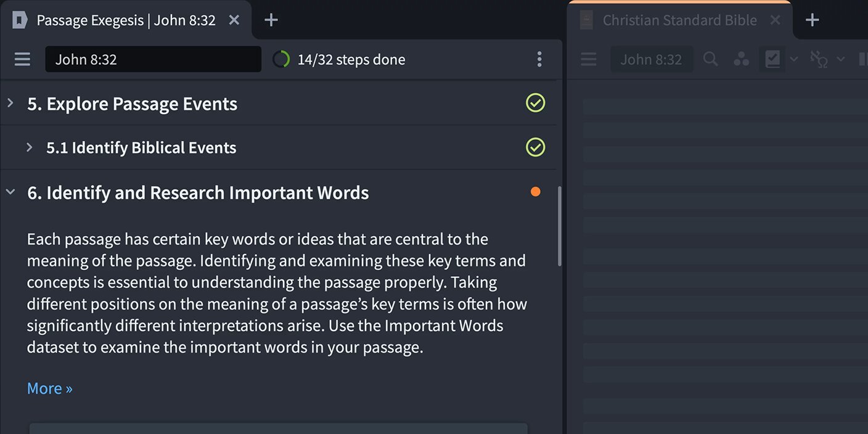Toggle the completed check for Explore Passage Events

[x=536, y=103]
